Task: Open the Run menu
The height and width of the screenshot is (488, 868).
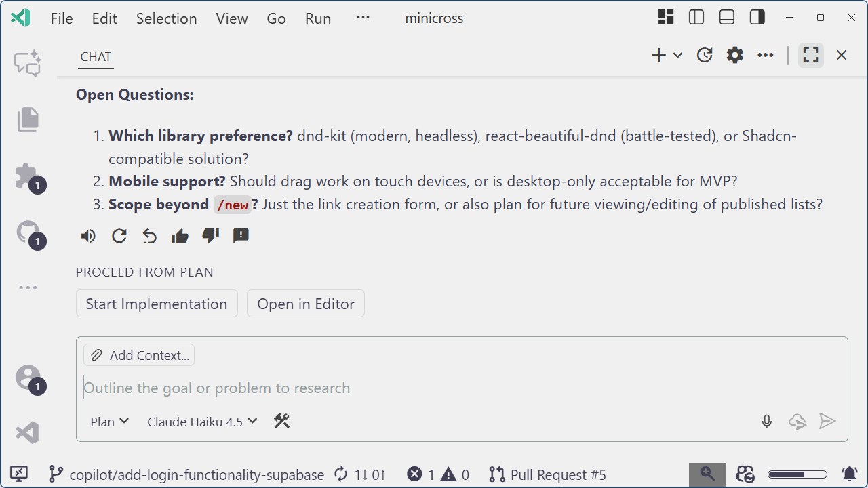Action: pos(317,18)
